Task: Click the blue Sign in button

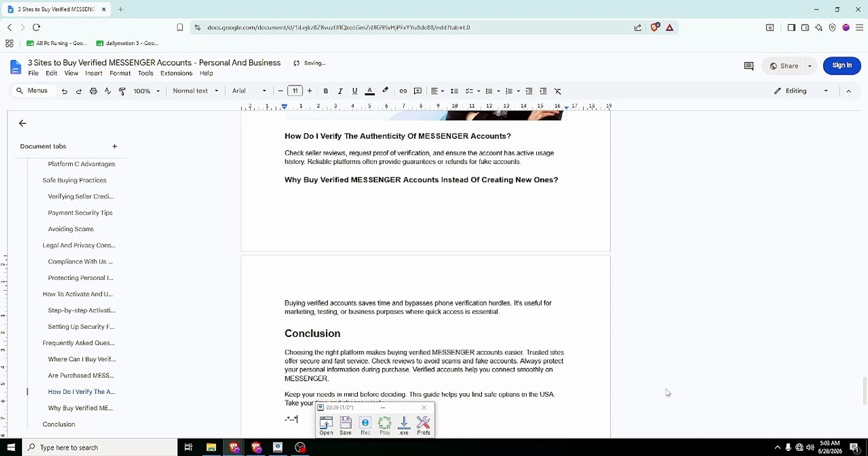Action: tap(841, 66)
